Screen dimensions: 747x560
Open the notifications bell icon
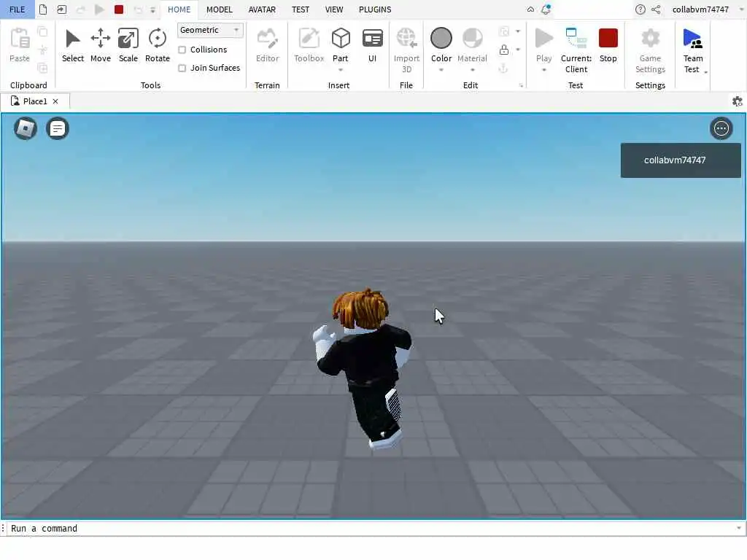[546, 9]
